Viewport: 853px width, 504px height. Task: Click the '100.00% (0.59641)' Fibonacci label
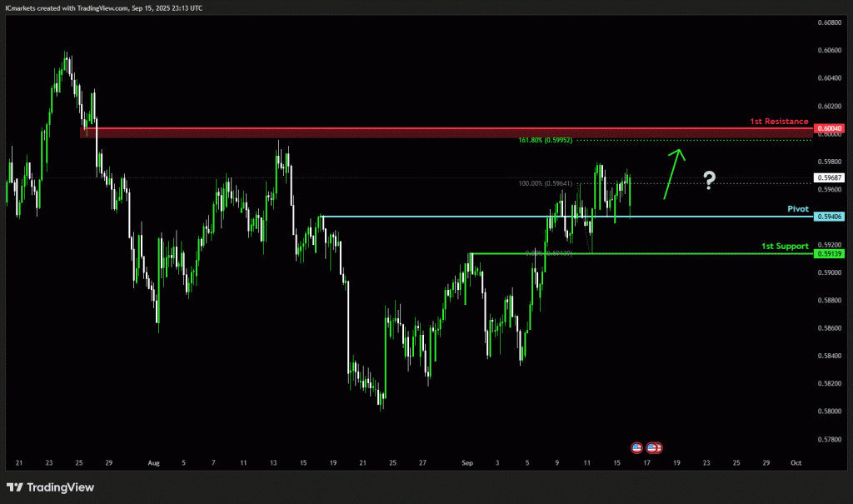click(x=545, y=183)
